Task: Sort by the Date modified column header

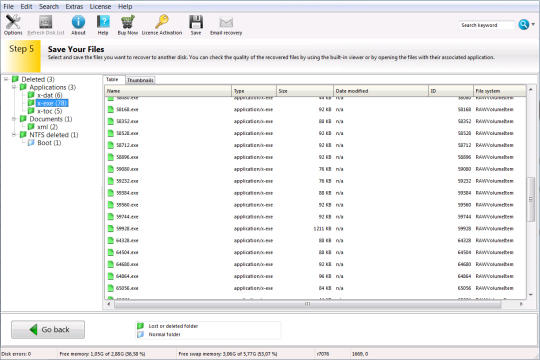Action: [381, 91]
